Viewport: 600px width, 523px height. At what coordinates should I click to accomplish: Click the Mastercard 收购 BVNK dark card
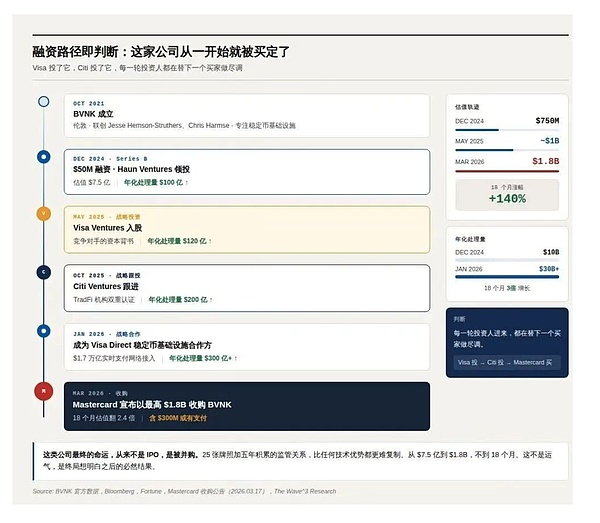click(x=247, y=405)
